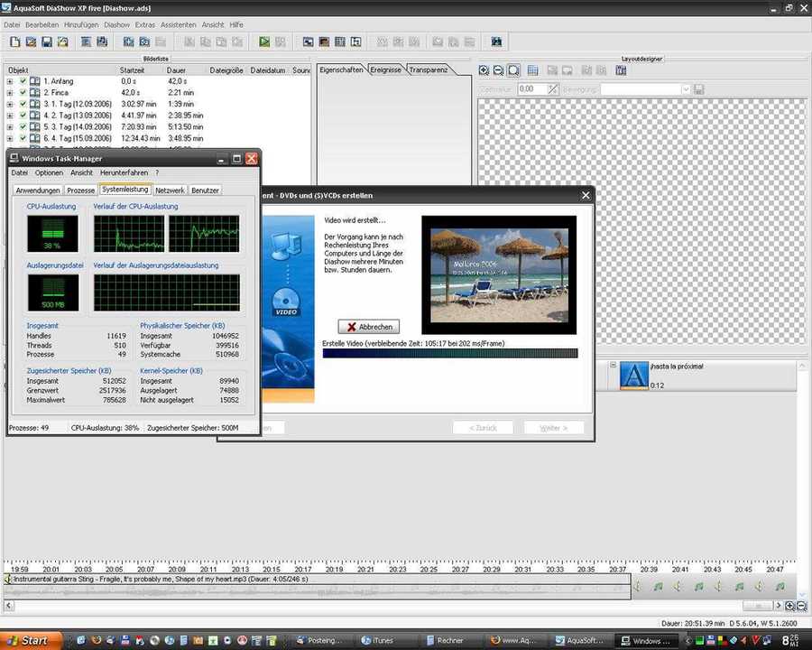Screen dimensions: 812x650
Task: Click the timeline zoom-out magnifier
Action: click(x=801, y=606)
